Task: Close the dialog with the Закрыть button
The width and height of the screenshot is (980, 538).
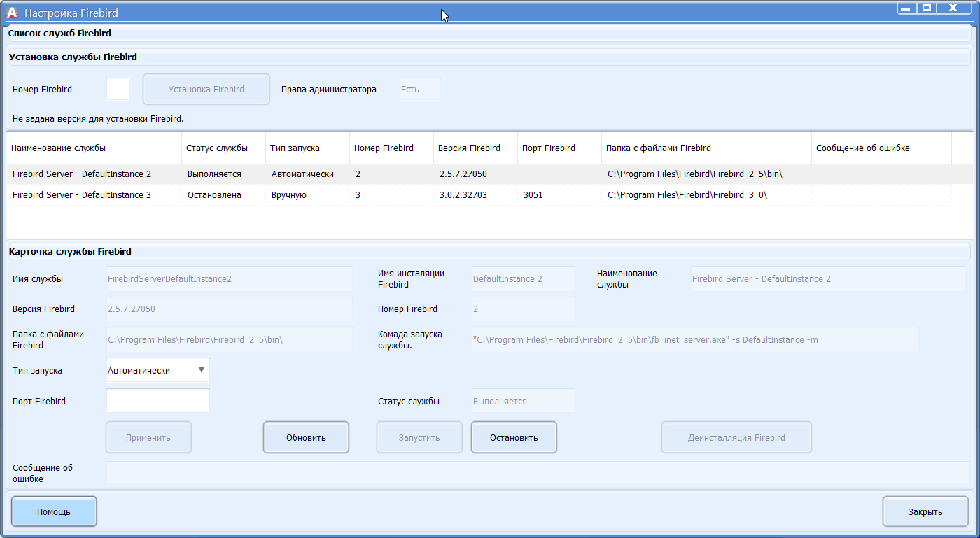Action: pos(925,511)
